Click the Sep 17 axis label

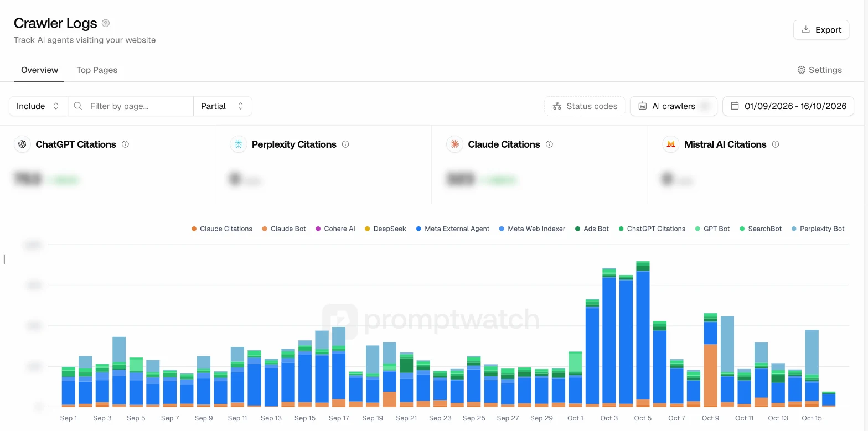tap(339, 418)
